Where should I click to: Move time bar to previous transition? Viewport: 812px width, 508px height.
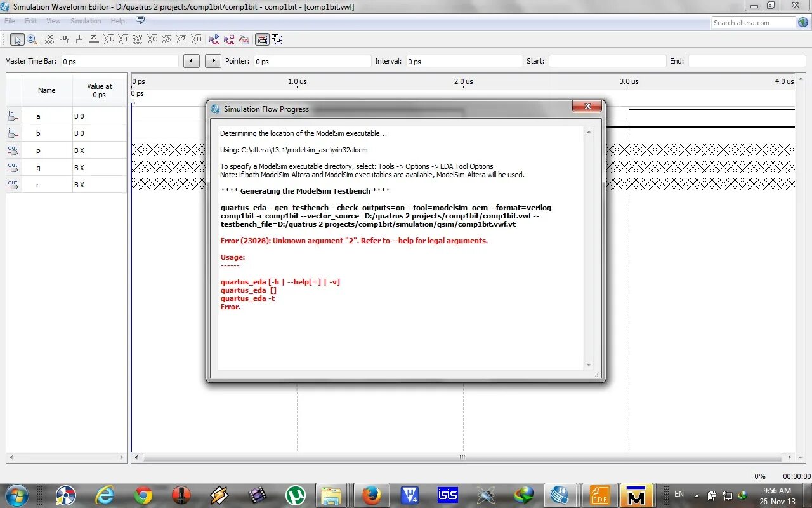[x=192, y=61]
